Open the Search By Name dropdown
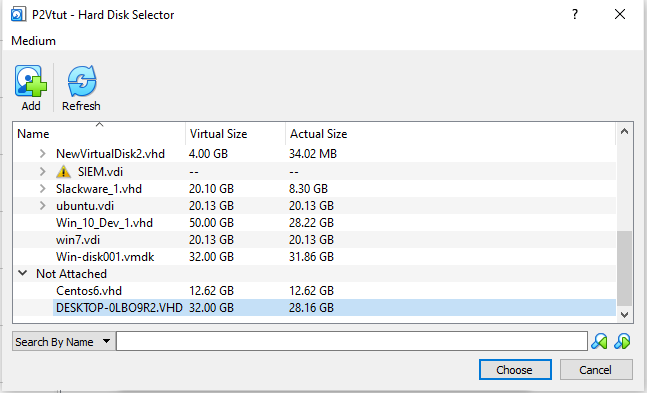 pos(64,341)
